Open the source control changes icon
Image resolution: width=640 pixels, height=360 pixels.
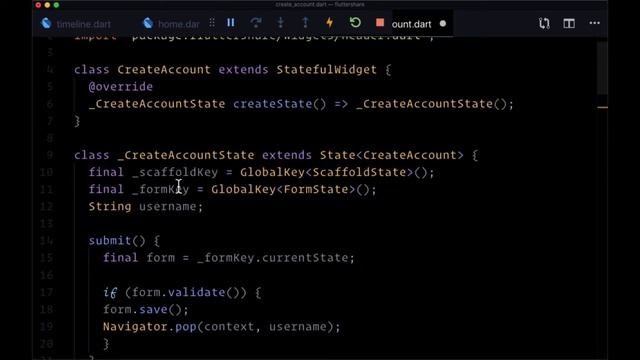pyautogui.click(x=544, y=23)
